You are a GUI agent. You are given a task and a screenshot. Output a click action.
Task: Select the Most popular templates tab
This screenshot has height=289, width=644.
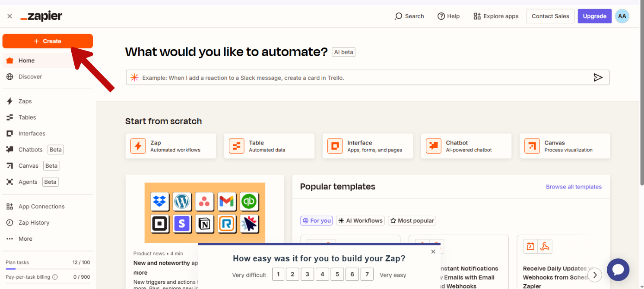[412, 220]
